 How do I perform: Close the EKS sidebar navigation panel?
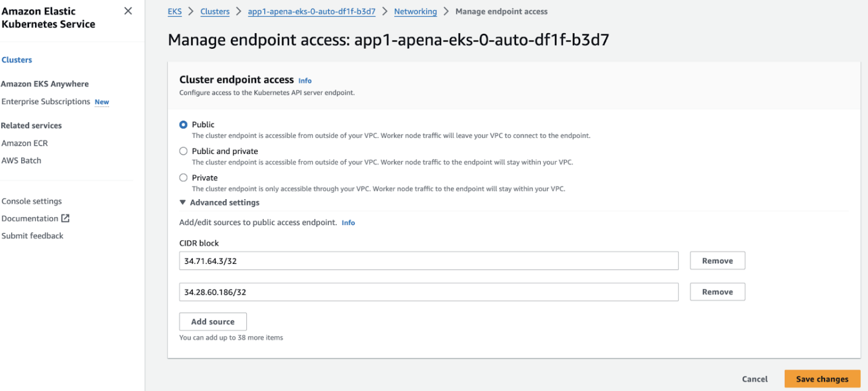(128, 11)
